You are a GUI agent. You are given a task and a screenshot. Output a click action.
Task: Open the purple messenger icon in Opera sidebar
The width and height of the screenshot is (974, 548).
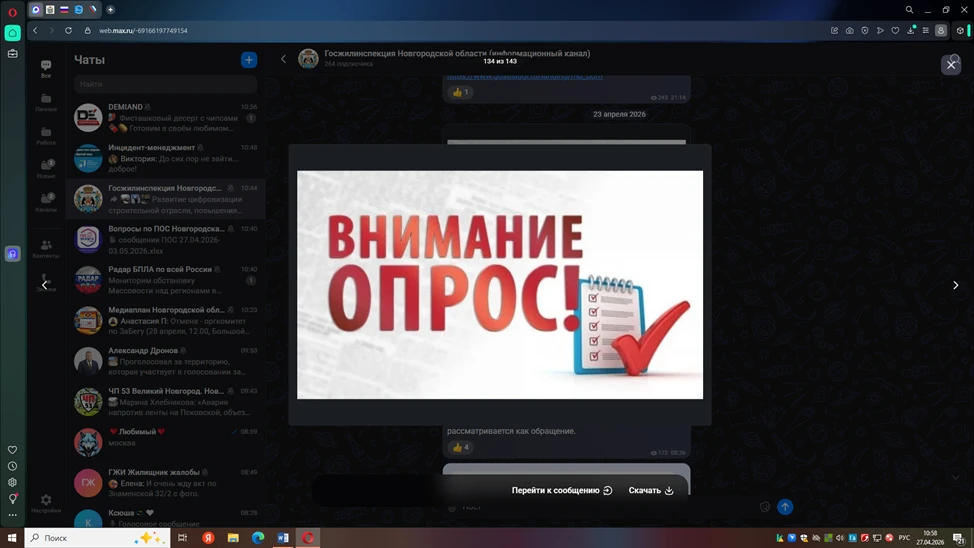pyautogui.click(x=12, y=253)
